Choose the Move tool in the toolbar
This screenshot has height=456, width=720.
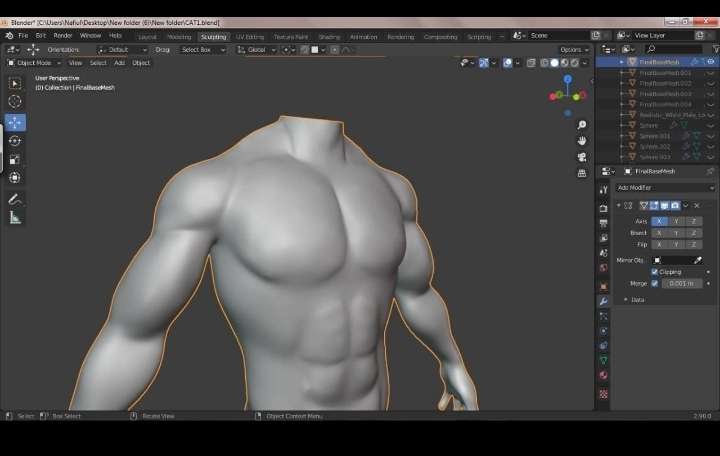(x=15, y=123)
